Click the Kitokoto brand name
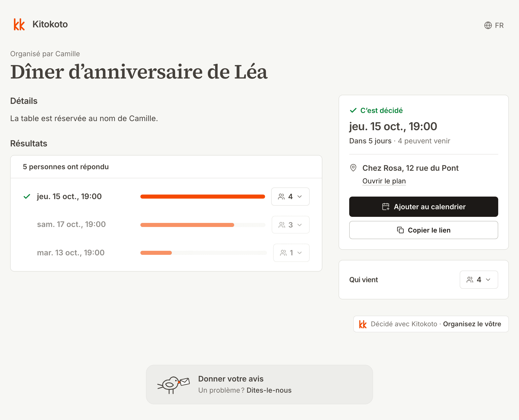 click(50, 24)
